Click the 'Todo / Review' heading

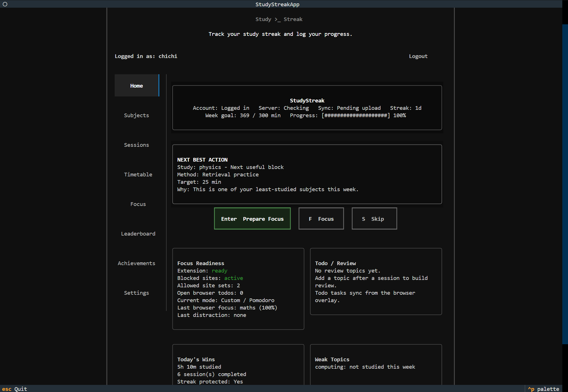(x=335, y=263)
